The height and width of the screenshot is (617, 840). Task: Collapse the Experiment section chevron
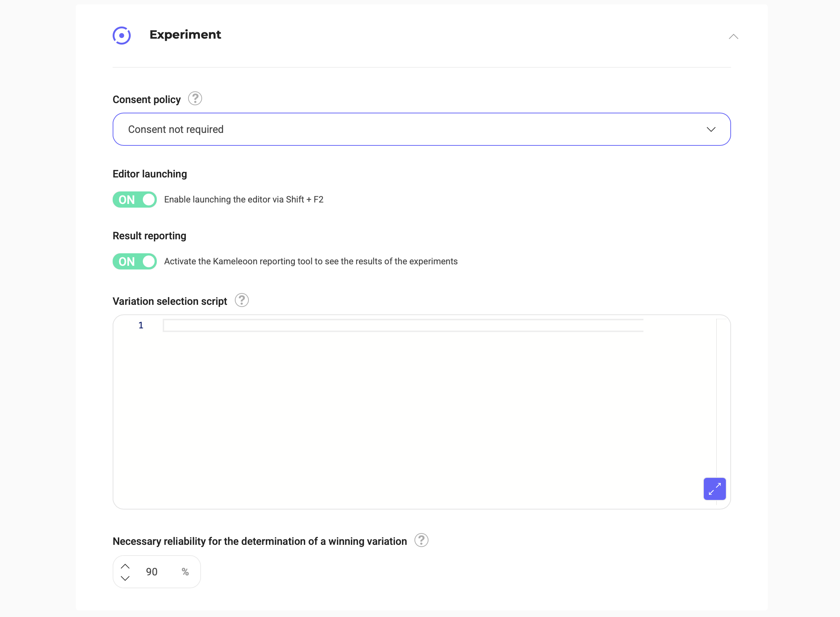733,36
